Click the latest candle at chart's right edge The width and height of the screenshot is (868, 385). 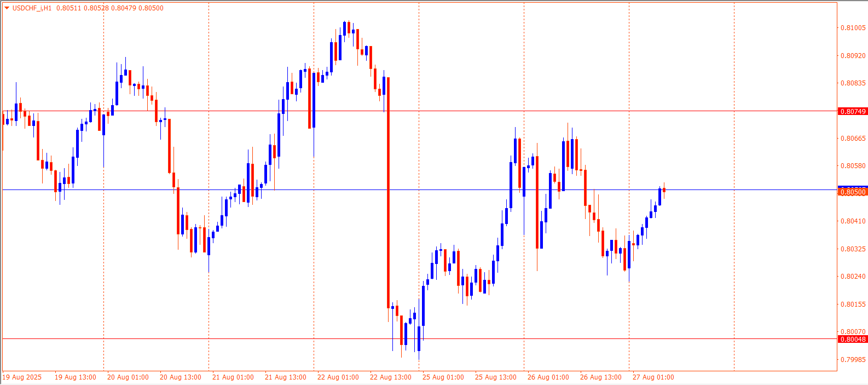(x=664, y=190)
